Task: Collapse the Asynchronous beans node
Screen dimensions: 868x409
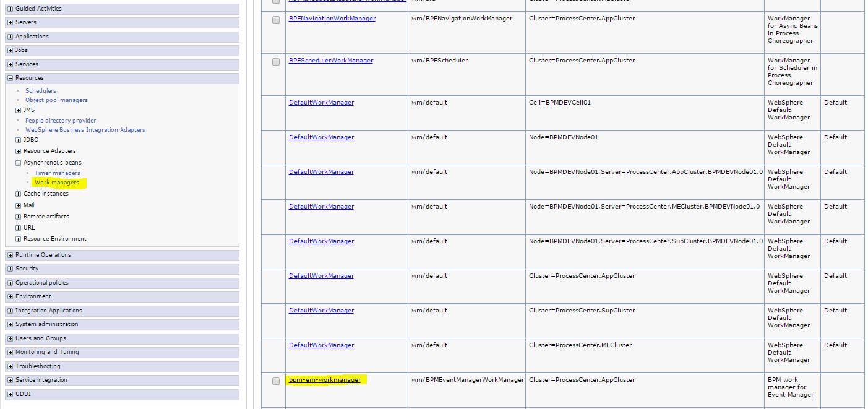Action: [18, 163]
